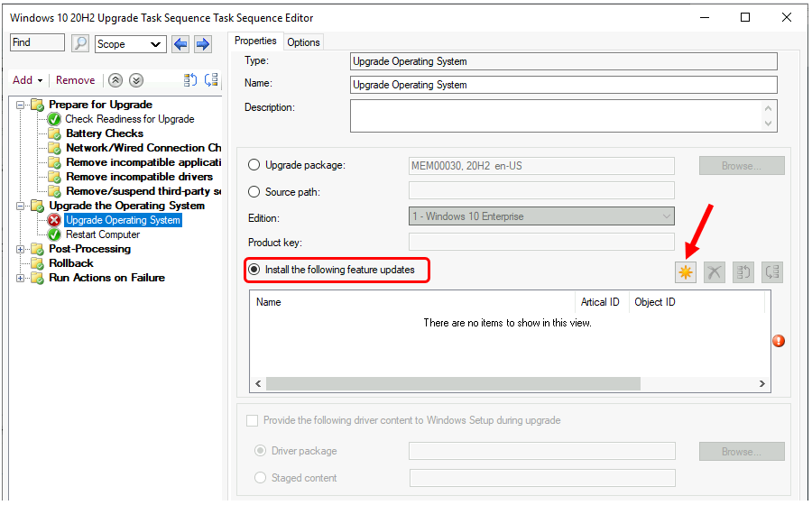Click green check icon of Check Readiness

click(x=54, y=119)
